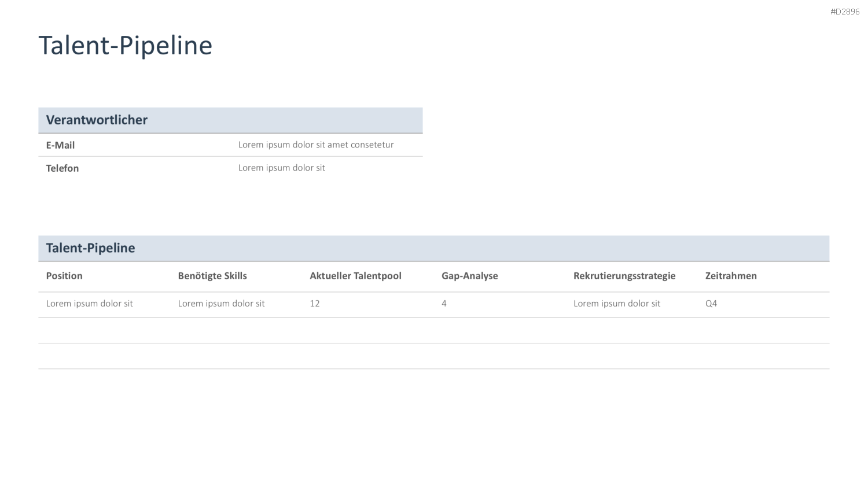Viewport: 868px width, 488px height.
Task: Click the Talent-Pipeline table section header
Action: (90, 248)
